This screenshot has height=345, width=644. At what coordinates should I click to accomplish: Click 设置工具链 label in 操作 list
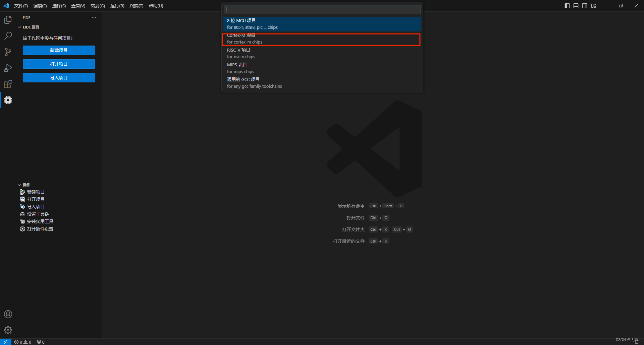[38, 214]
